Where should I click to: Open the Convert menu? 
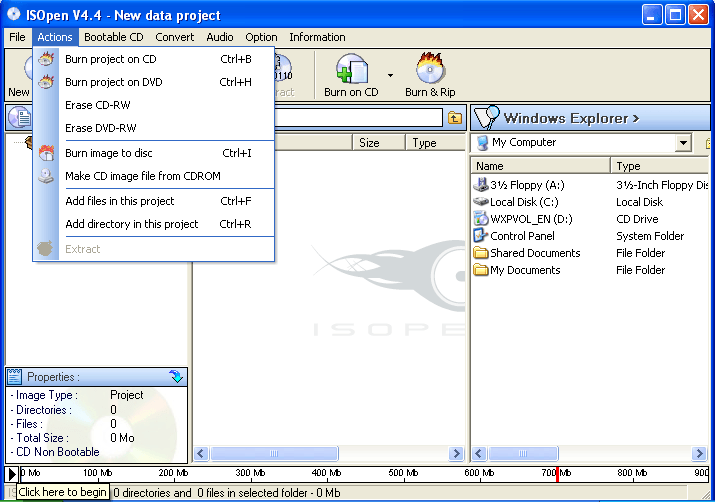tap(175, 37)
